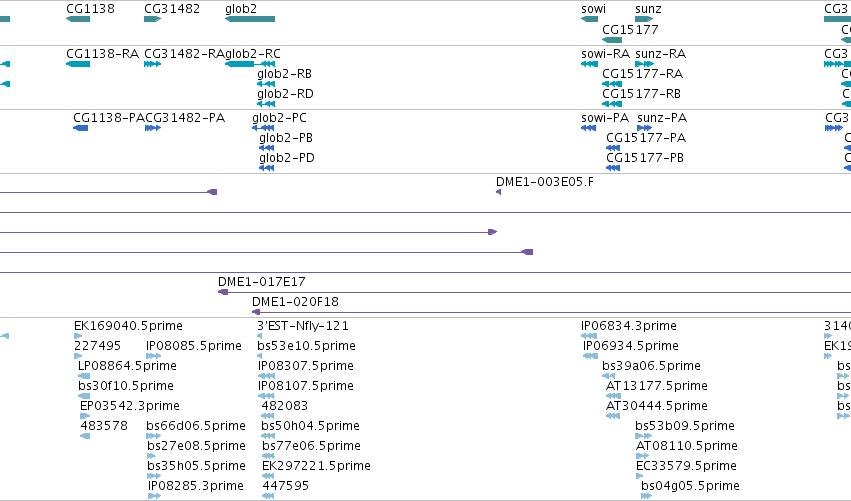Select the bs27e08.5prime EST
Viewport: 851px width, 501px height.
[151, 456]
